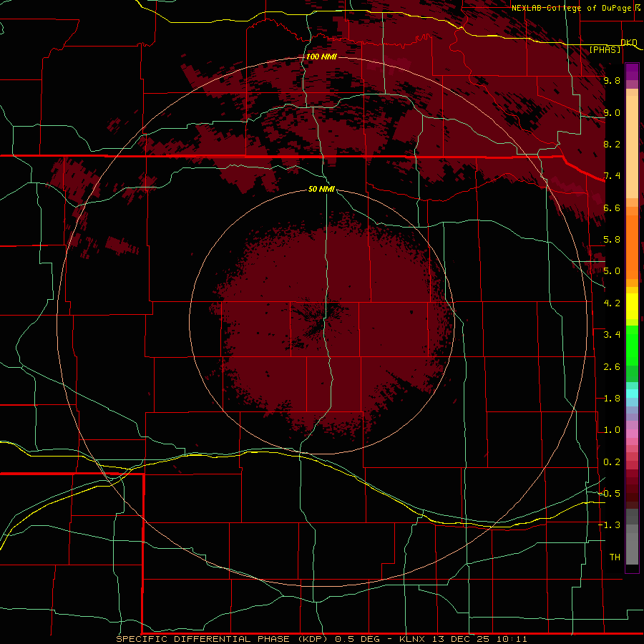Click the 8.2 value on color scale
Viewport: 644px width, 644px height.
(612, 144)
